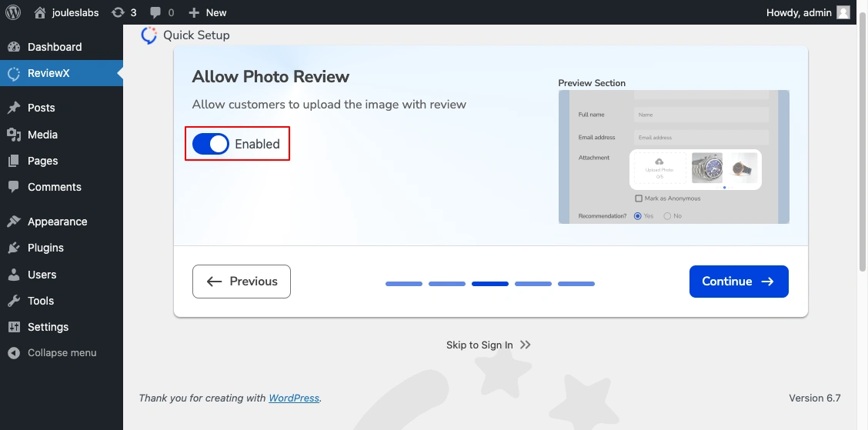Open the Tools menu
This screenshot has width=868, height=430.
tap(62, 301)
